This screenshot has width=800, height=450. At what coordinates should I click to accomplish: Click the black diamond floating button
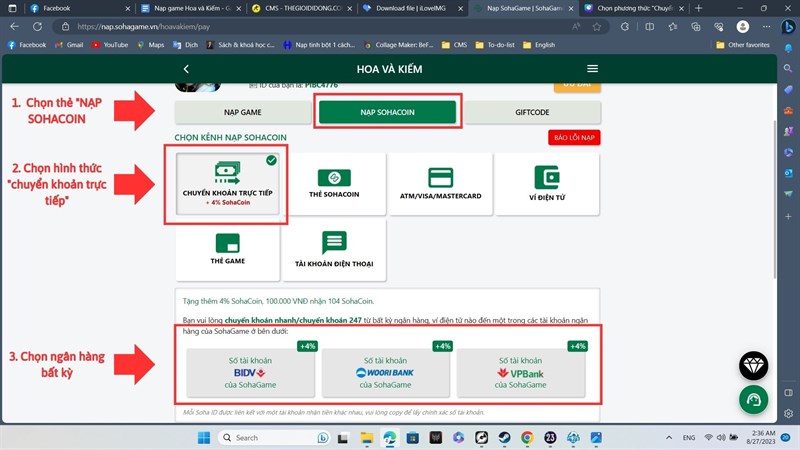point(754,365)
